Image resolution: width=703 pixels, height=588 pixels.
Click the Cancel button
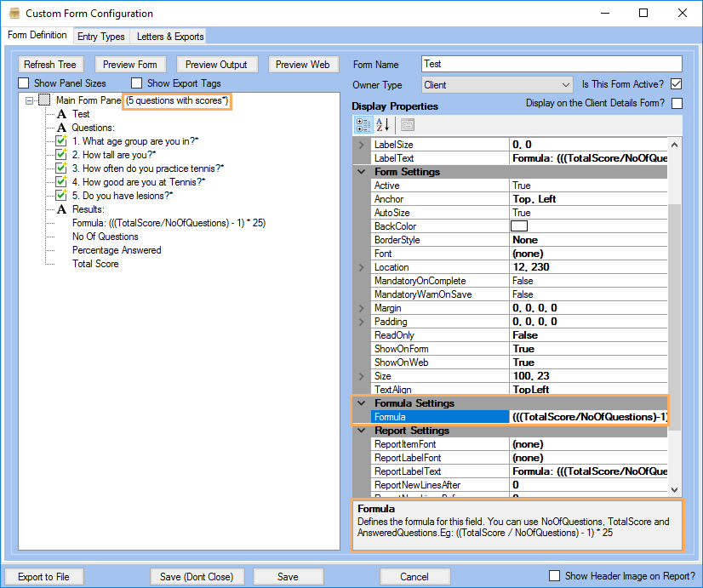414,576
